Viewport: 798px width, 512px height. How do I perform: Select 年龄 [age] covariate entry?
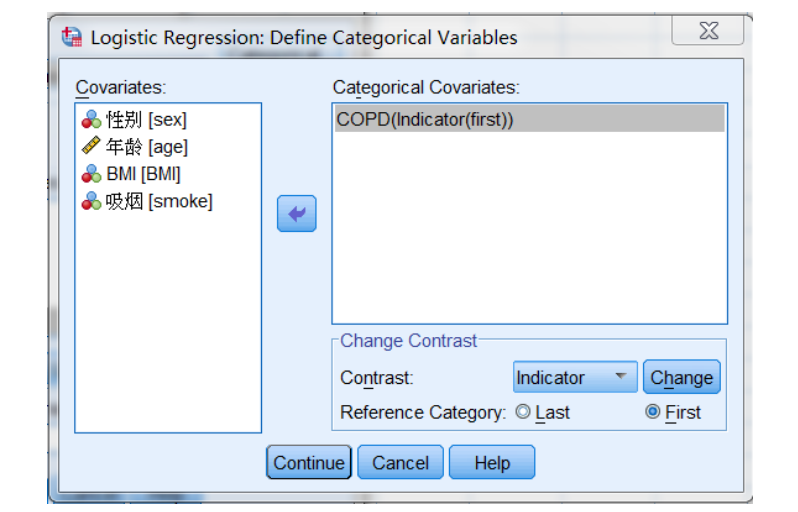pos(147,147)
